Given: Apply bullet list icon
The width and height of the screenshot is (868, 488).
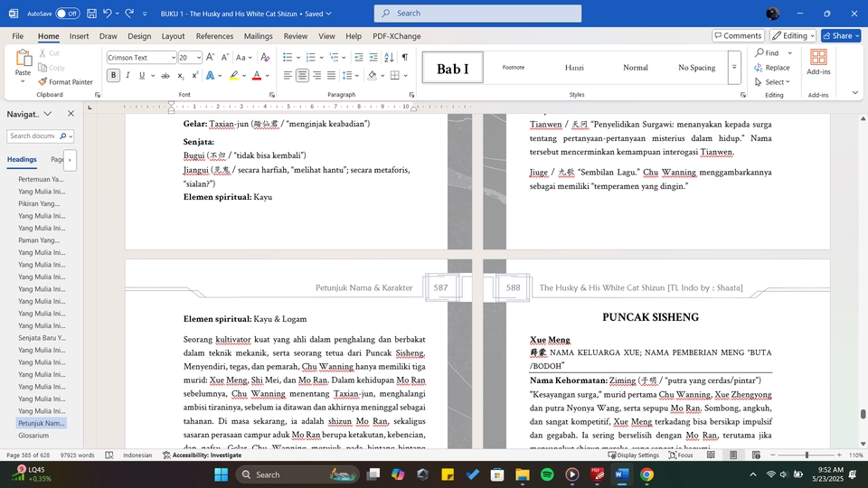Looking at the screenshot, I should tap(288, 57).
